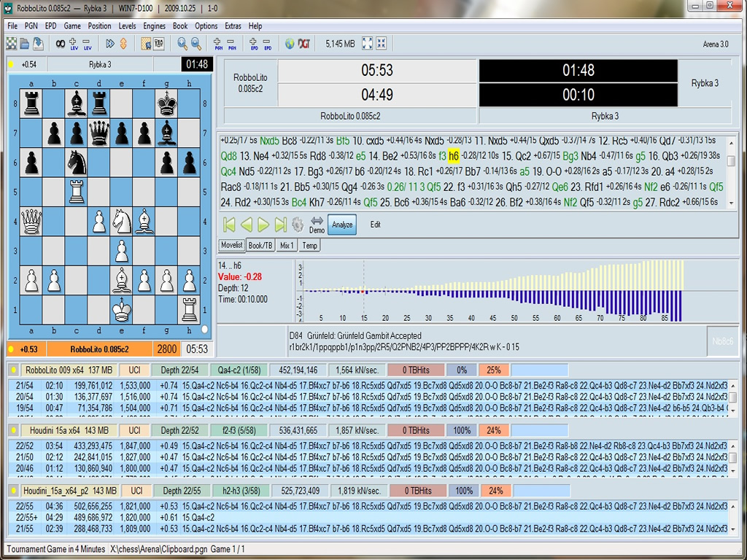Viewport: 747px width, 560px height.
Task: Click the orange flip board arrows icon
Action: tap(123, 44)
